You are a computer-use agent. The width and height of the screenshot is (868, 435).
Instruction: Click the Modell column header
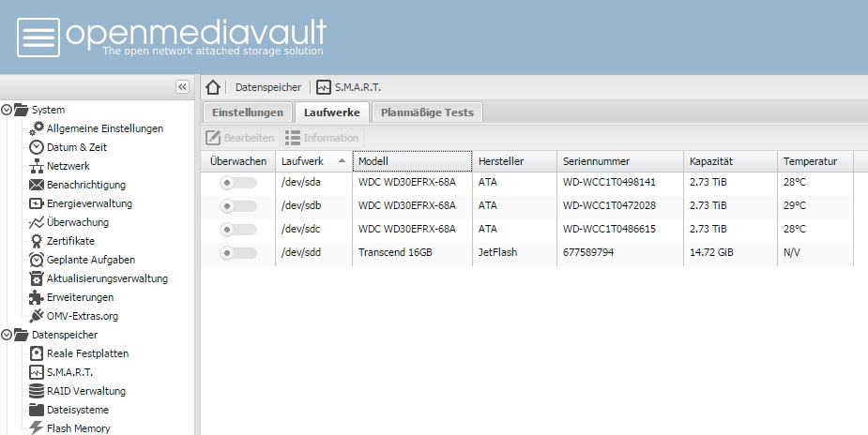[412, 161]
